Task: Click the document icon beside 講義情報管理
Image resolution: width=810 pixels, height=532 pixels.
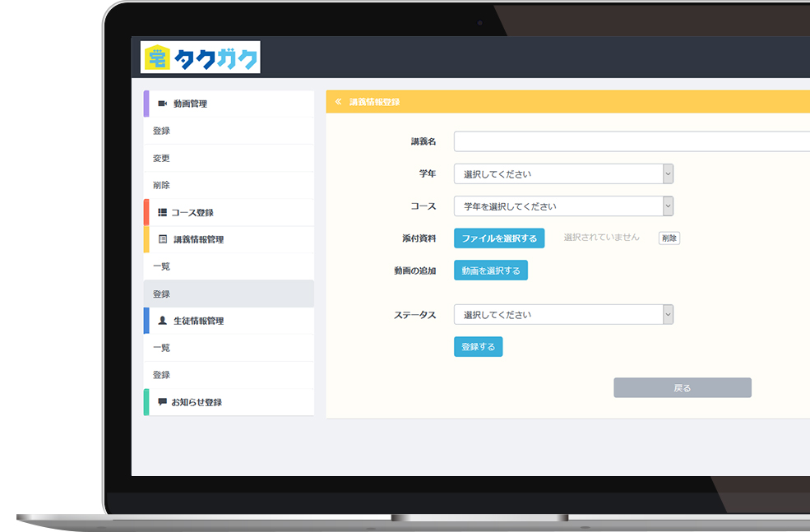Action: [162, 239]
